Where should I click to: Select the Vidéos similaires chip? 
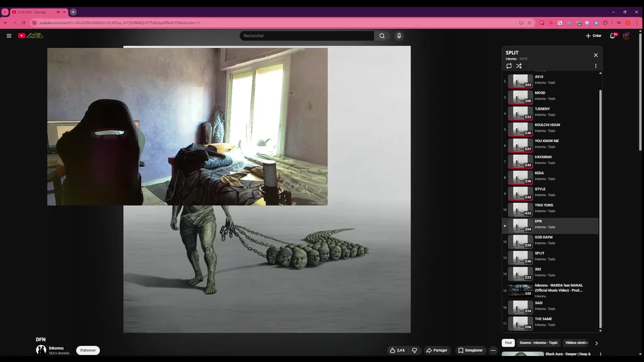click(577, 343)
